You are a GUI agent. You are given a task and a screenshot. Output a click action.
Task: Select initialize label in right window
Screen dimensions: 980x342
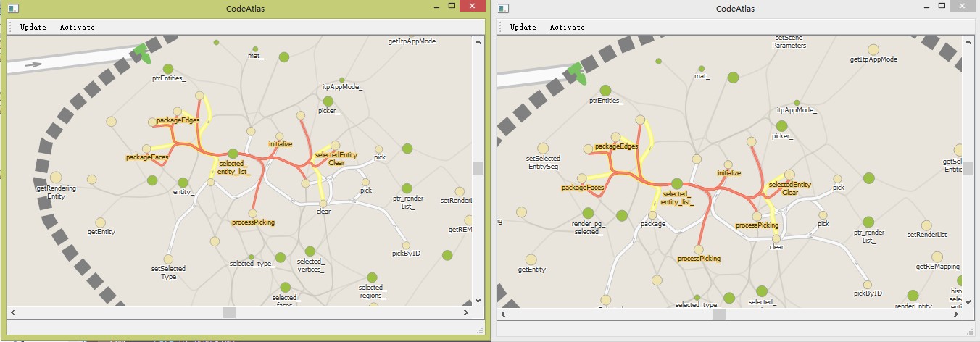[729, 173]
